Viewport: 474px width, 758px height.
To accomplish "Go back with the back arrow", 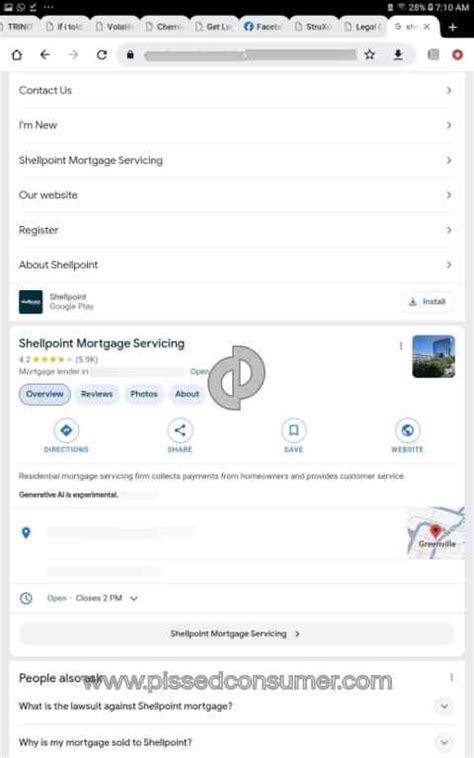I will [45, 55].
